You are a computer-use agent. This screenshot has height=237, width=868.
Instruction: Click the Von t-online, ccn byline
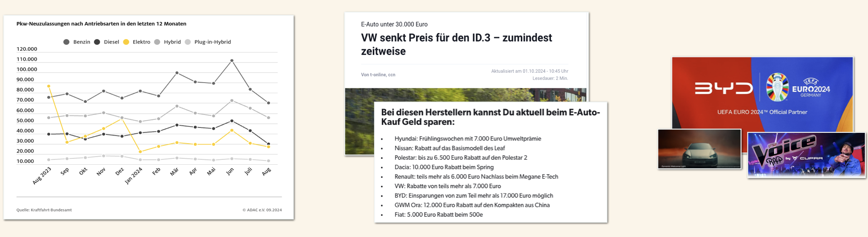(378, 75)
